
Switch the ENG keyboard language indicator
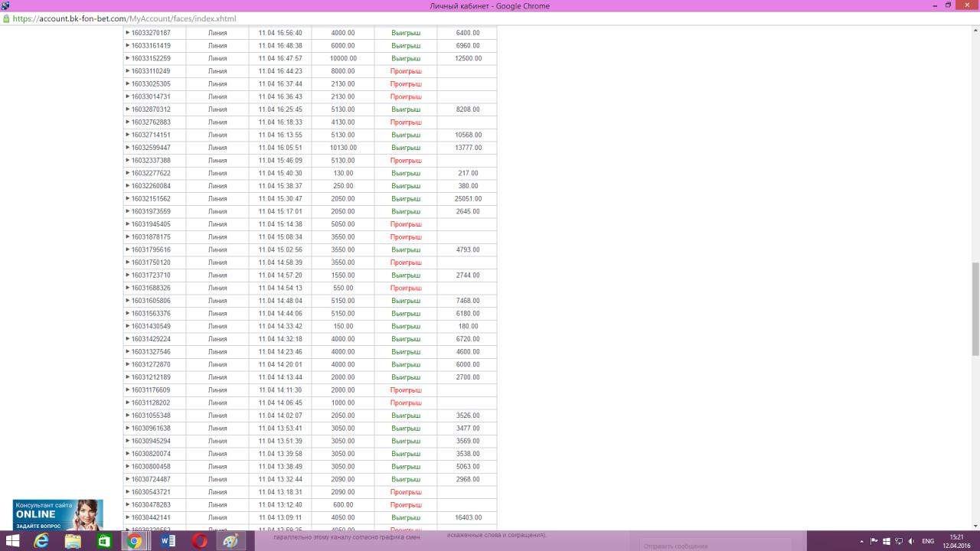pos(928,541)
